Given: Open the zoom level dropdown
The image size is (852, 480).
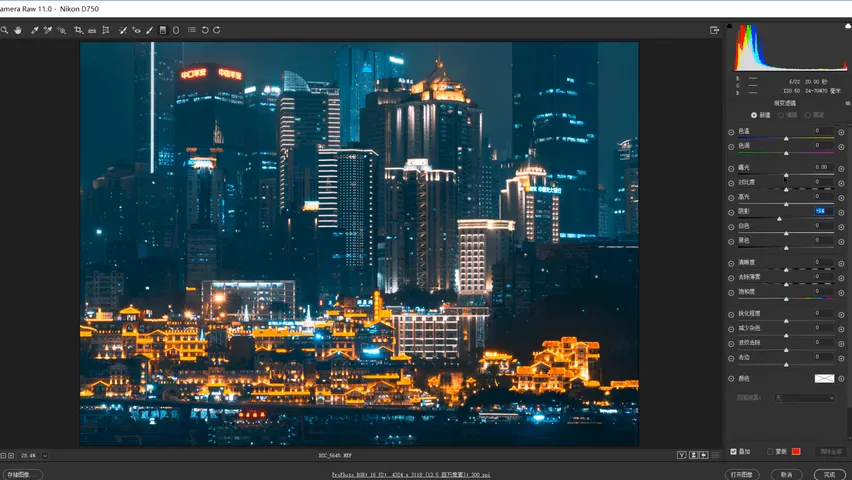Looking at the screenshot, I should 45,456.
